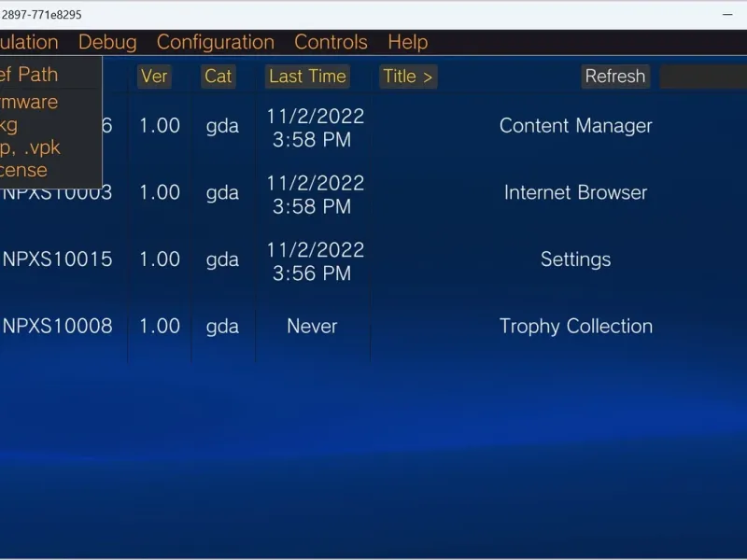Choose the install .pkg menu entry
747x560 pixels.
(8, 125)
